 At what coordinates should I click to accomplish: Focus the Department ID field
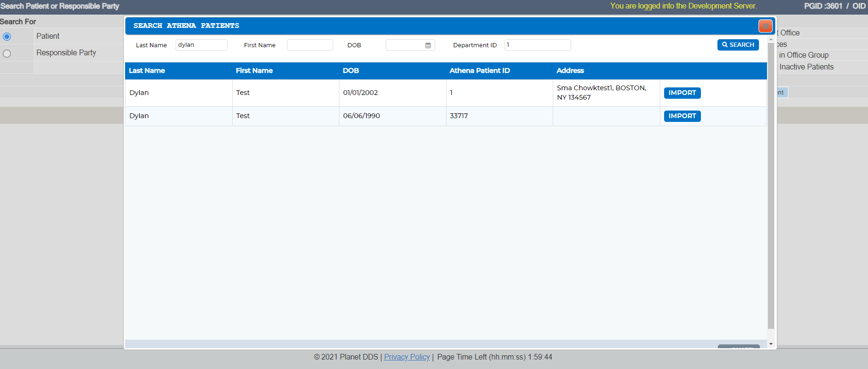[x=538, y=45]
